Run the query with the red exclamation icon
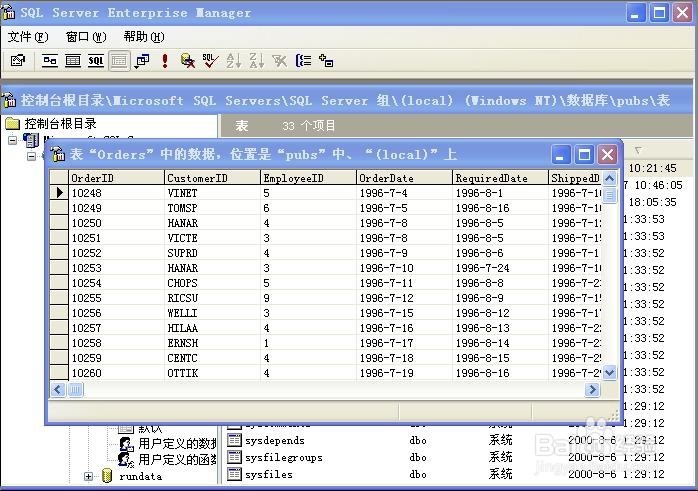This screenshot has height=491, width=698. (x=165, y=61)
